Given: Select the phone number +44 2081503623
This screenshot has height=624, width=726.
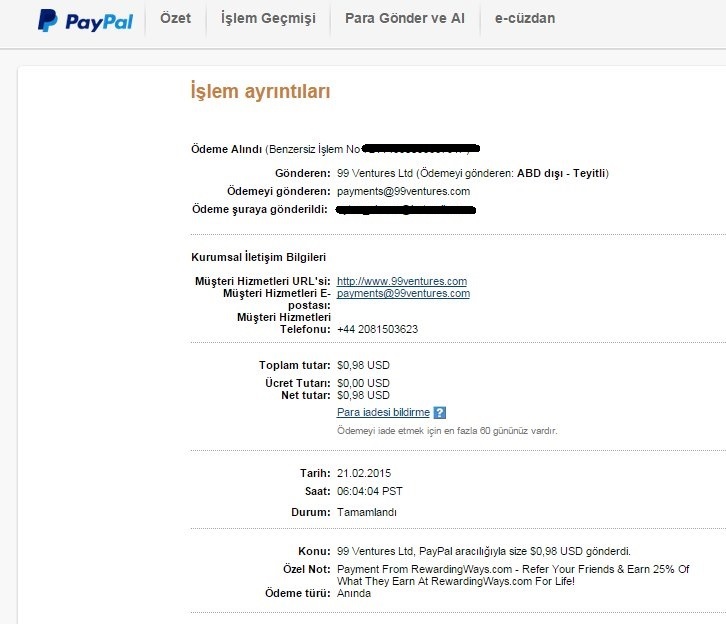Looking at the screenshot, I should (x=377, y=329).
